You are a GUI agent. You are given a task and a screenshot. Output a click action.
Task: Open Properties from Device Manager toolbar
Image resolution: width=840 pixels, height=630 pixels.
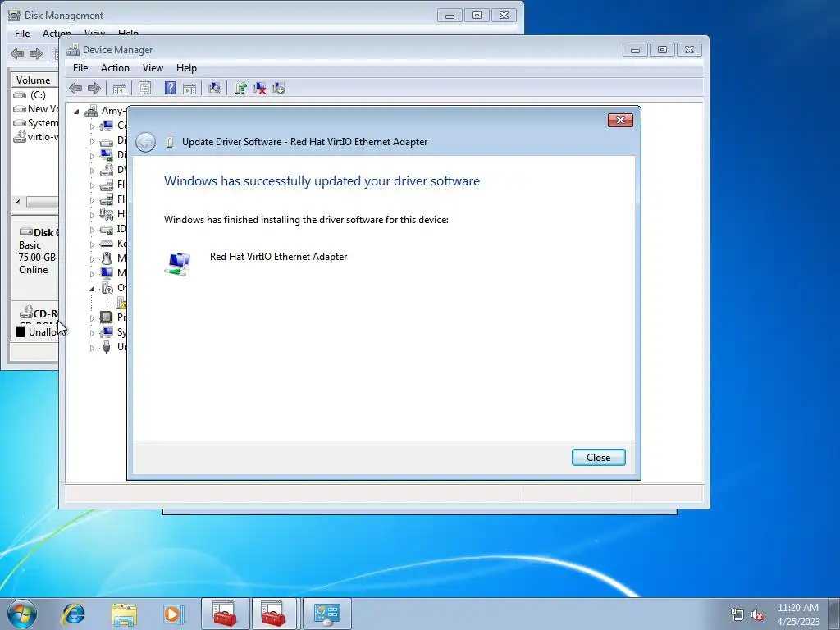[x=144, y=89]
